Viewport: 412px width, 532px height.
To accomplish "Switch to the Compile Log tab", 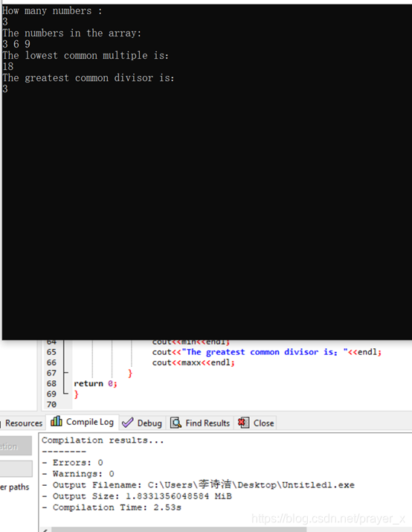I will click(x=83, y=423).
